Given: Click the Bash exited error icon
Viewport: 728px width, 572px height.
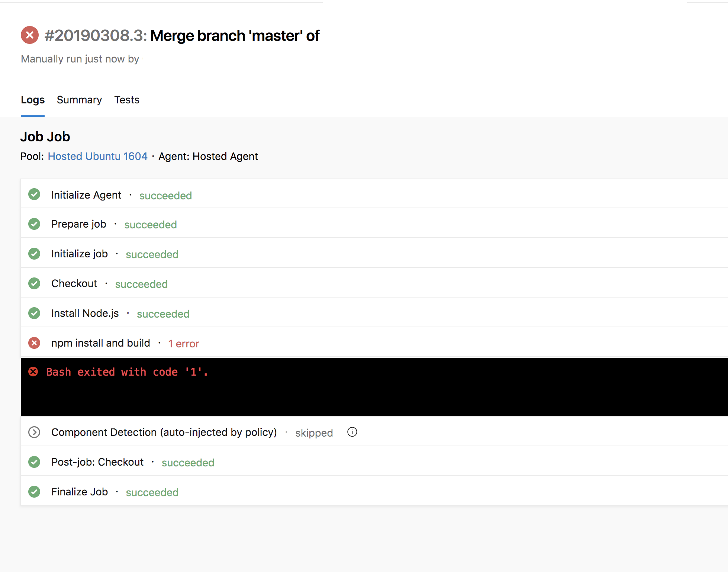Looking at the screenshot, I should pos(33,372).
